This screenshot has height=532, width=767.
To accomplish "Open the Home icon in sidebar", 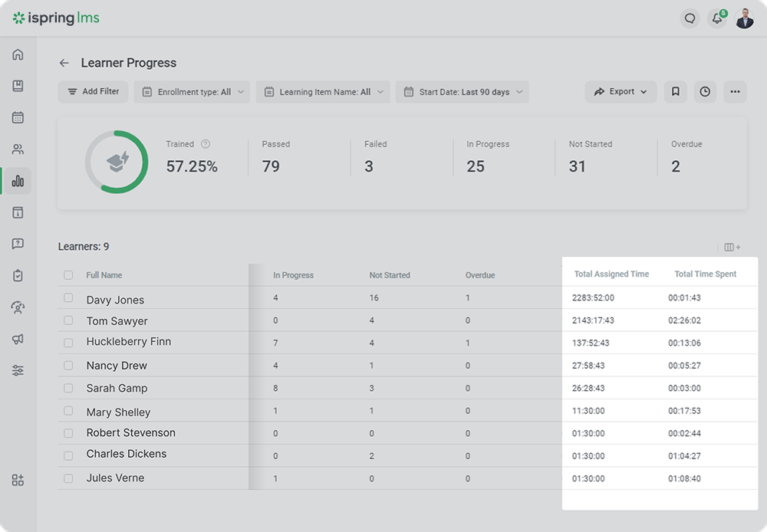I will point(18,54).
